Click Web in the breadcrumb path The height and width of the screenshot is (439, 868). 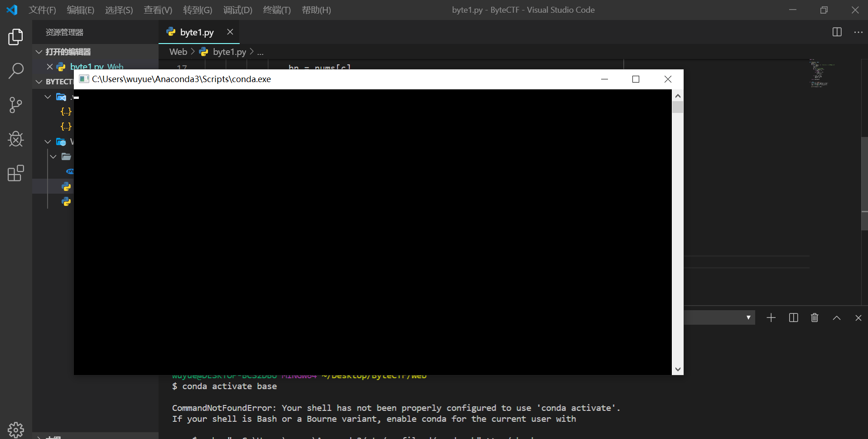(178, 52)
